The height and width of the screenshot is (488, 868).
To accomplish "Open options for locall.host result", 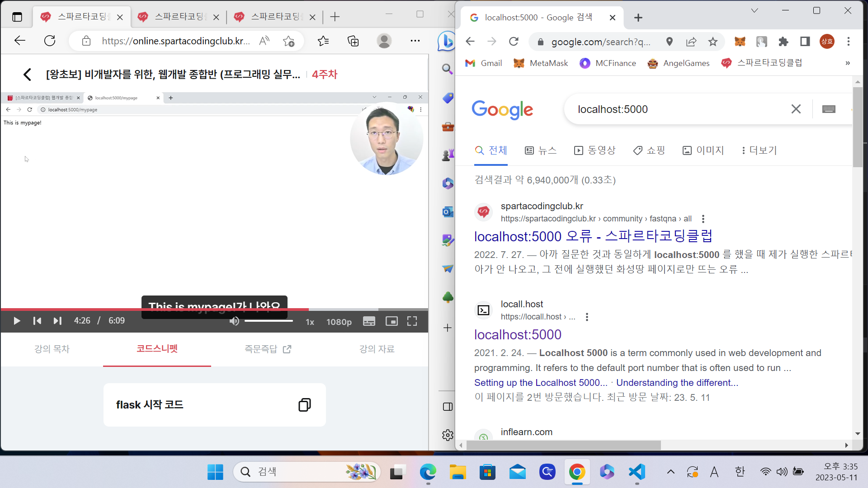I will [587, 317].
